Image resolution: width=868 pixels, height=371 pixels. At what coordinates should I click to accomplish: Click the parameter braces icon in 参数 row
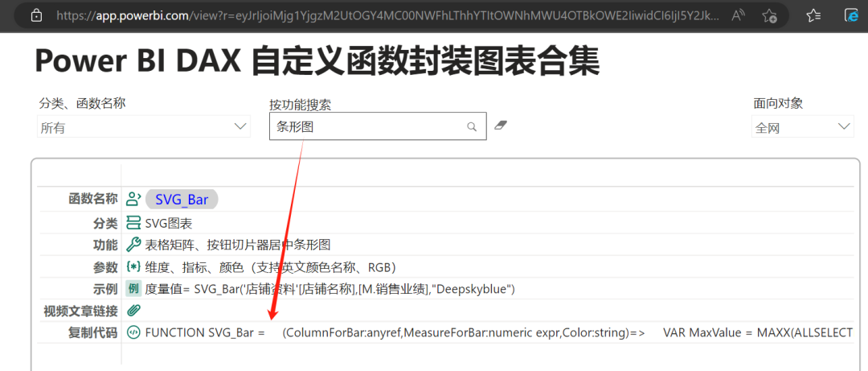133,266
